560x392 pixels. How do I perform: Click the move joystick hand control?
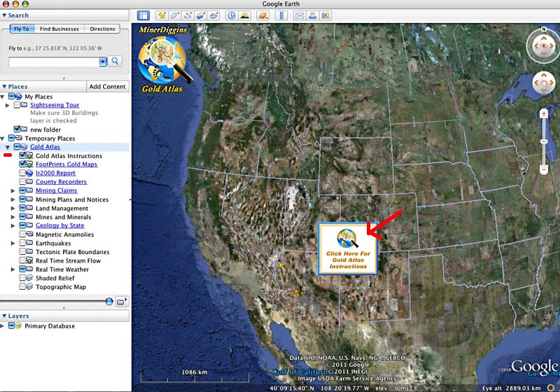(544, 83)
